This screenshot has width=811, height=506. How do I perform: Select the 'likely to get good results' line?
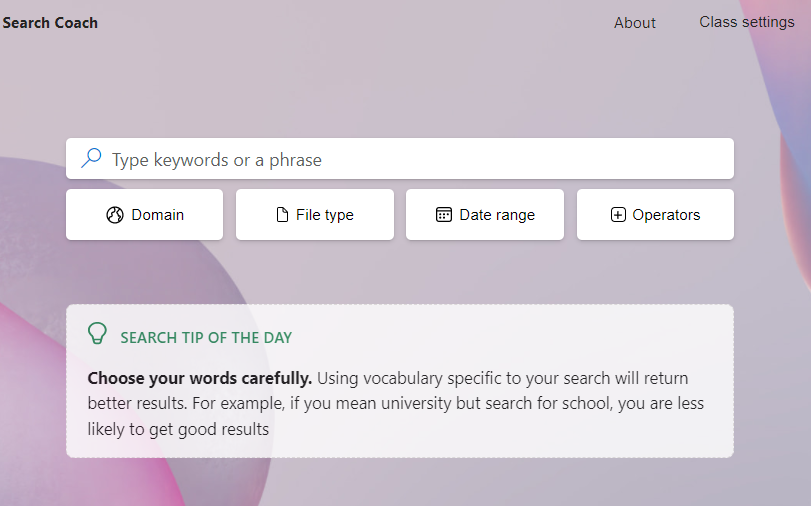click(x=178, y=430)
